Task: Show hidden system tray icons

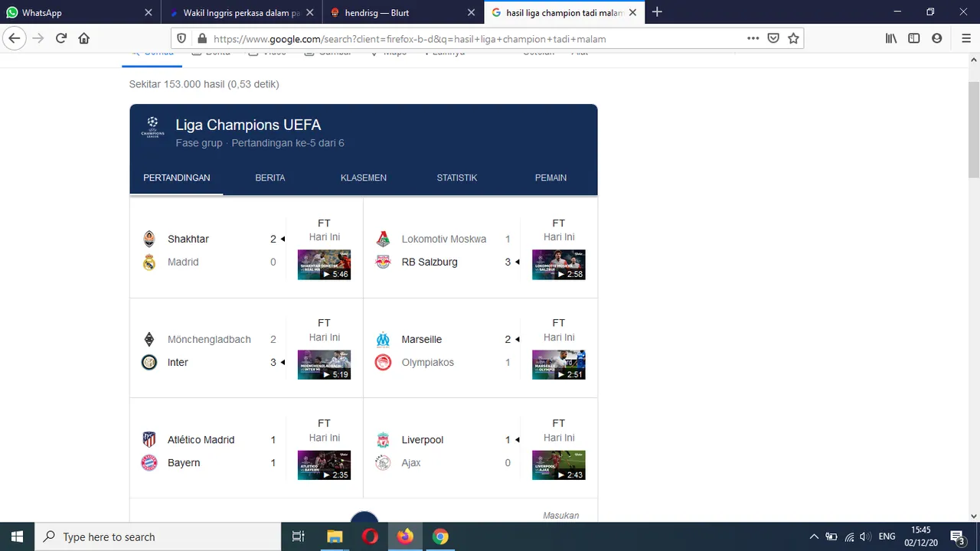Action: tap(814, 536)
